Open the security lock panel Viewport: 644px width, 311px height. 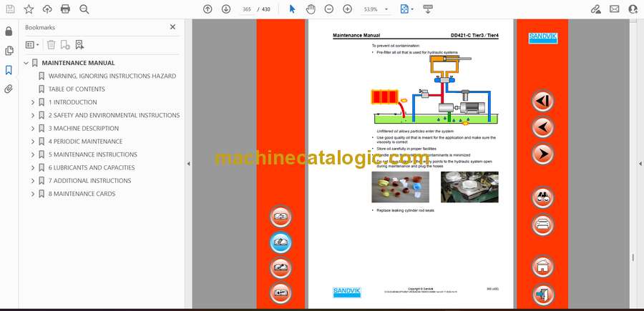[x=9, y=31]
